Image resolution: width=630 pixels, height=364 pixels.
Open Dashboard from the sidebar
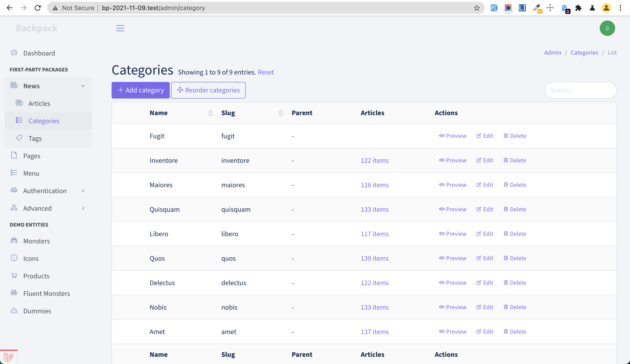point(39,53)
